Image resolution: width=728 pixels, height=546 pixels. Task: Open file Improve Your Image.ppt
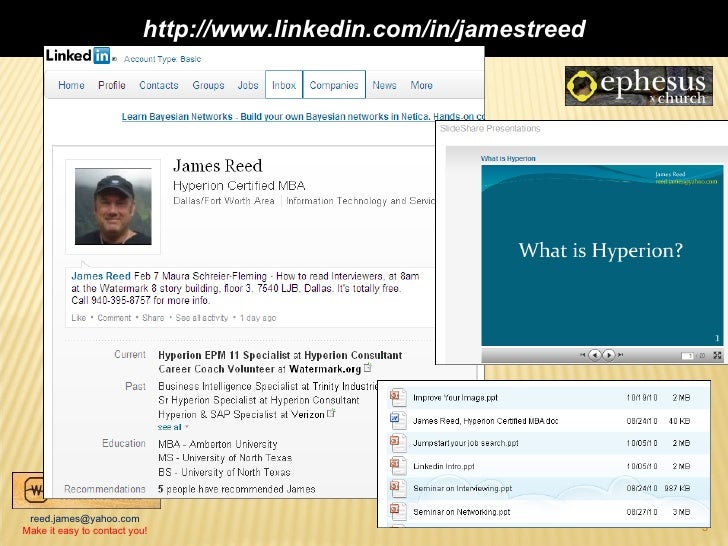pyautogui.click(x=455, y=398)
